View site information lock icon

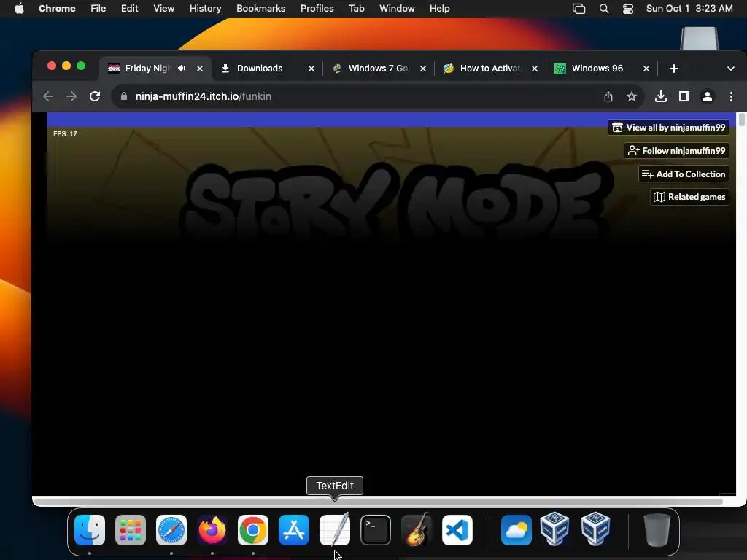click(124, 96)
